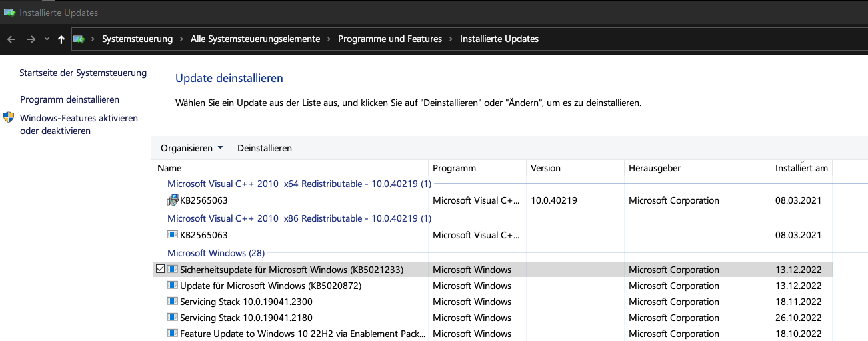Click the KB2565063 x64 installer icon
This screenshot has width=868, height=341.
click(x=173, y=200)
